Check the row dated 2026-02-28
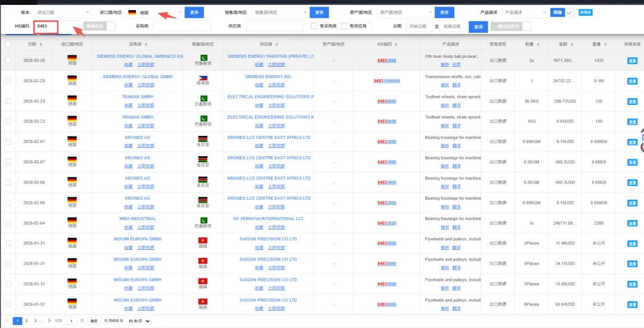This screenshot has width=644, height=328. pos(8,61)
